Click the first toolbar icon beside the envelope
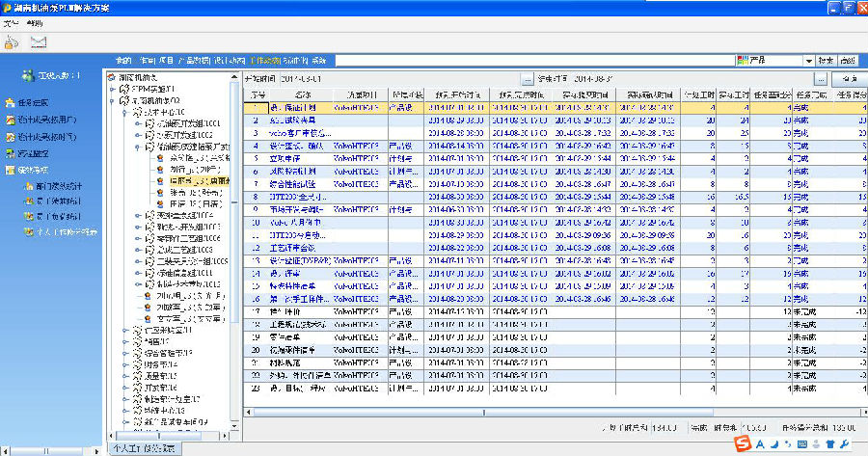Image resolution: width=868 pixels, height=456 pixels. coord(13,41)
